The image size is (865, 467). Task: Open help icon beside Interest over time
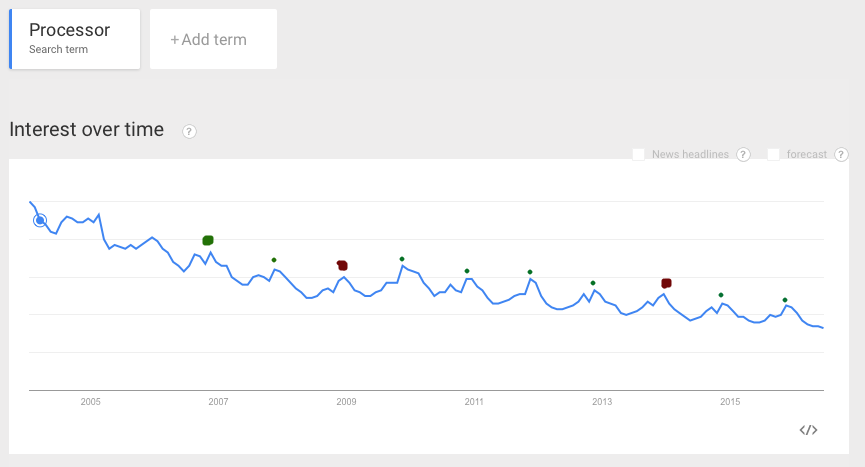click(189, 131)
